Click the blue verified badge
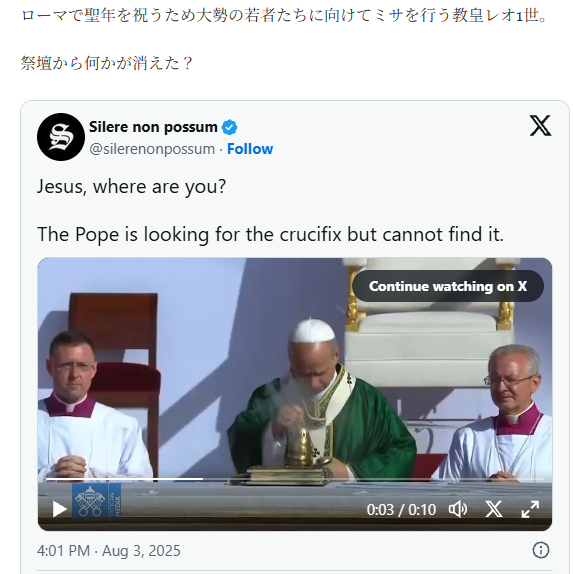The width and height of the screenshot is (573, 574). point(230,127)
